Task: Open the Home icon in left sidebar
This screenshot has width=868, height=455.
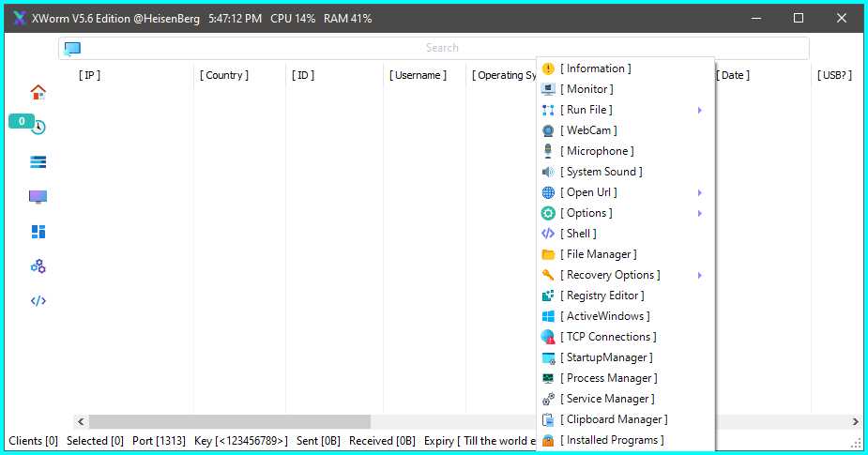Action: coord(38,92)
